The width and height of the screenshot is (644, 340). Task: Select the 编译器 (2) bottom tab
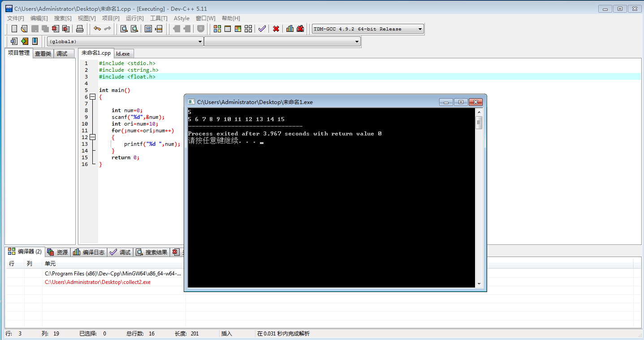coord(25,252)
